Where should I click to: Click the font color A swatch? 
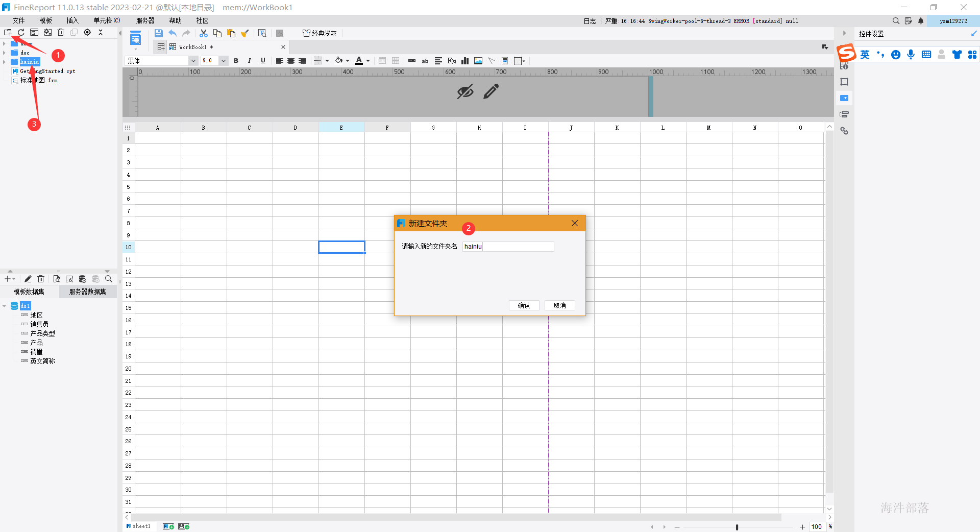pos(359,61)
